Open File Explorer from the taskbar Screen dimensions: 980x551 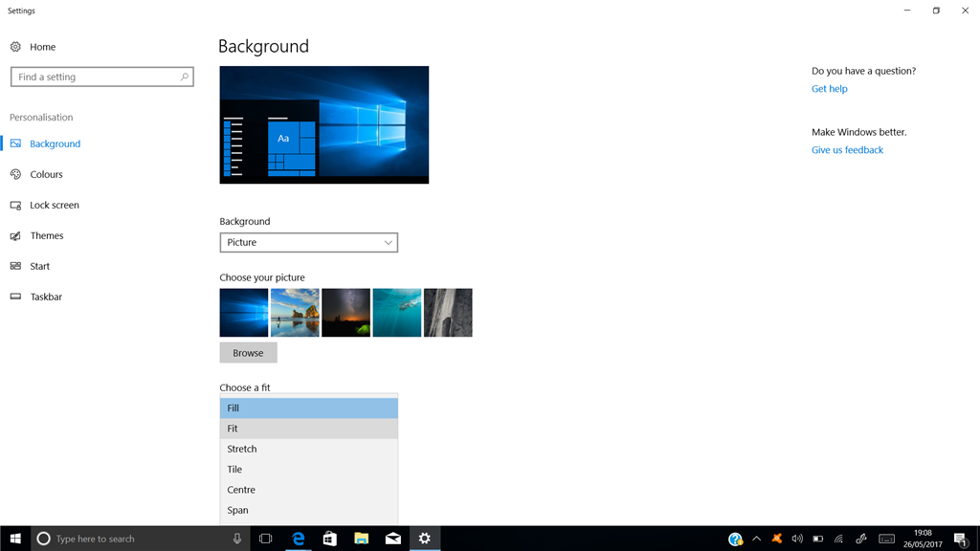tap(361, 539)
